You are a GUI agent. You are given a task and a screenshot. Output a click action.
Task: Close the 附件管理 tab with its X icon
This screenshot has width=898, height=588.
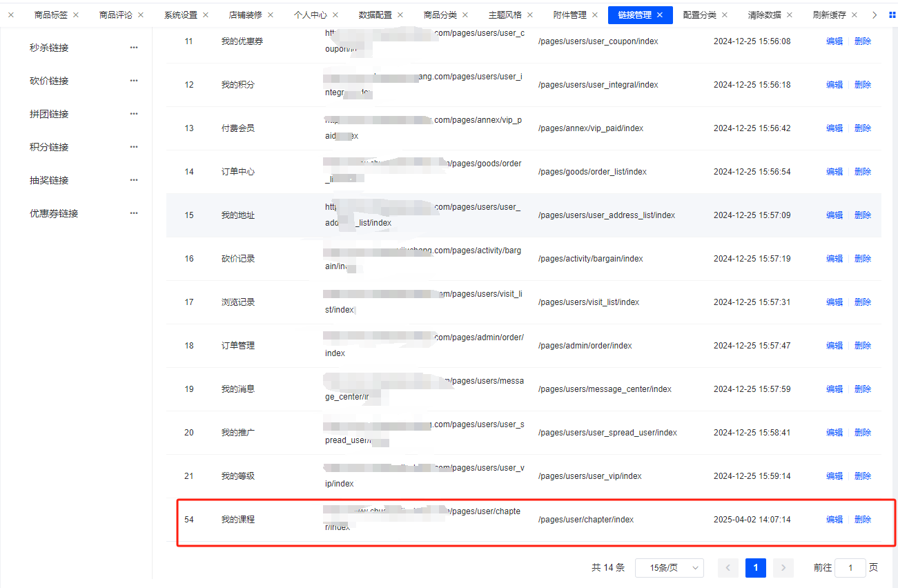pyautogui.click(x=595, y=14)
